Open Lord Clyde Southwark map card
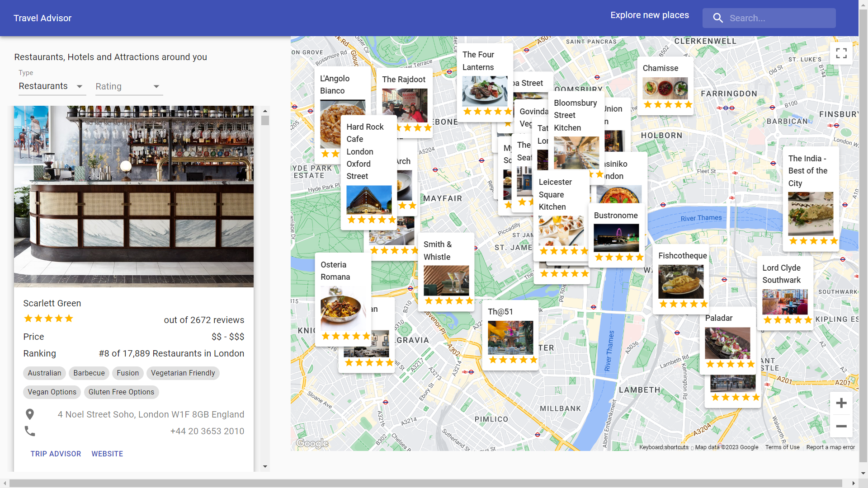This screenshot has height=488, width=868. pos(785,294)
